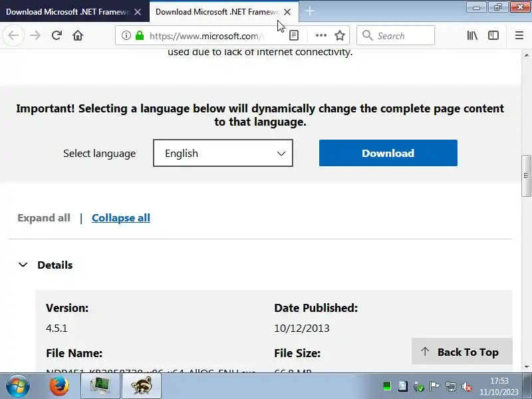Collapse the Details section chevron
The height and width of the screenshot is (399, 532).
pos(23,265)
